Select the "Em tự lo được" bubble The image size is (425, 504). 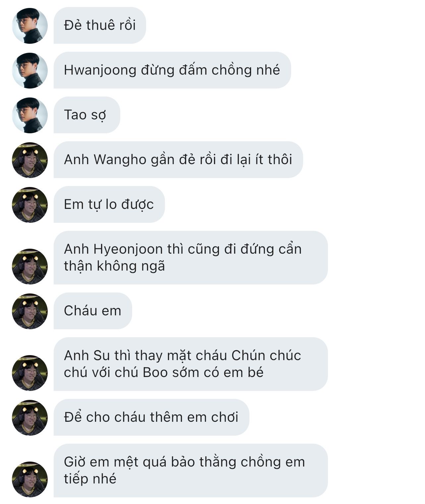[x=109, y=205]
